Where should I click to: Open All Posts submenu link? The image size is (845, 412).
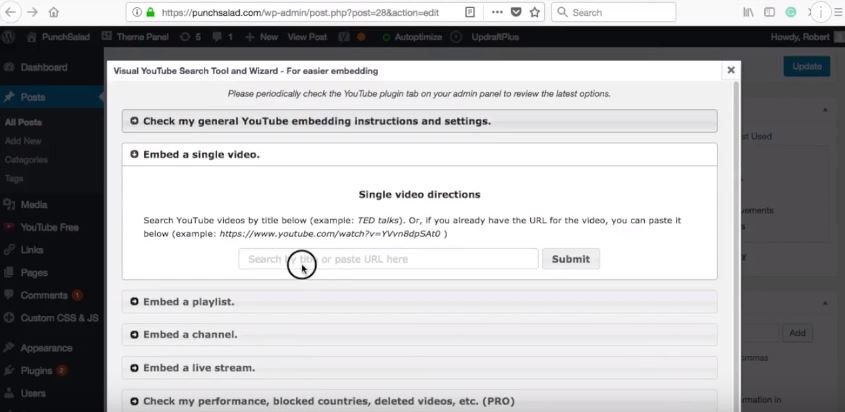pyautogui.click(x=23, y=122)
